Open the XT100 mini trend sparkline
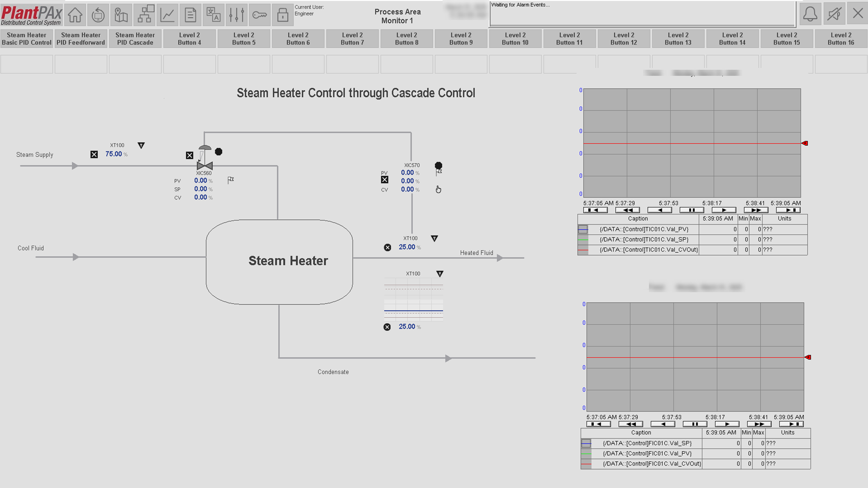This screenshot has width=868, height=488. tap(414, 300)
